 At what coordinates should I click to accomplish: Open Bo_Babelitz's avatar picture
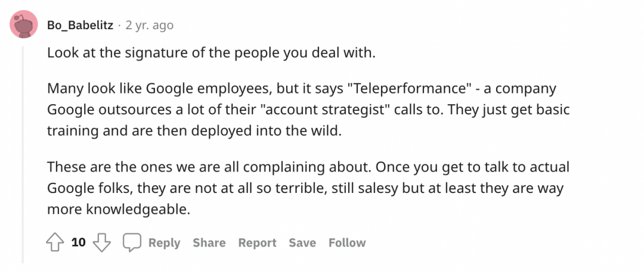click(24, 26)
